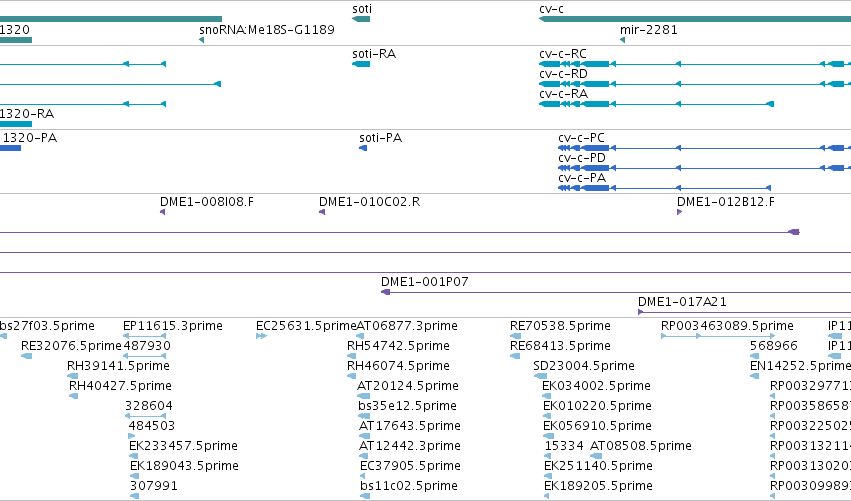Image resolution: width=851 pixels, height=501 pixels.
Task: Select the DME1-010C02.R clone end
Action: [x=370, y=202]
